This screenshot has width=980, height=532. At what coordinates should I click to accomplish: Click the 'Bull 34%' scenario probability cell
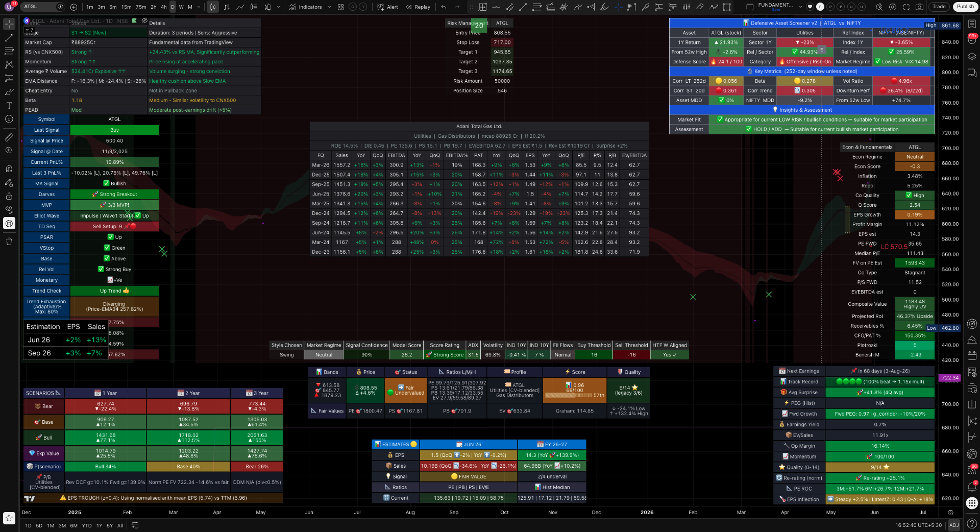tap(106, 467)
